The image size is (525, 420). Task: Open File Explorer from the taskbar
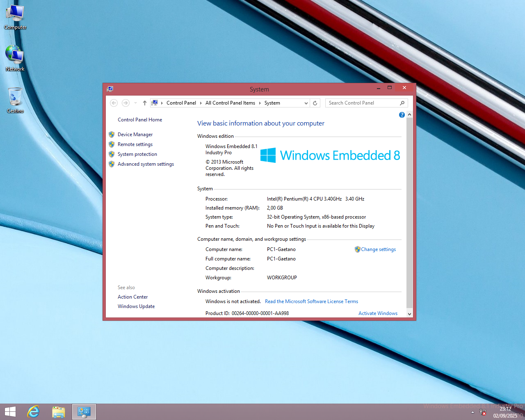pyautogui.click(x=59, y=412)
